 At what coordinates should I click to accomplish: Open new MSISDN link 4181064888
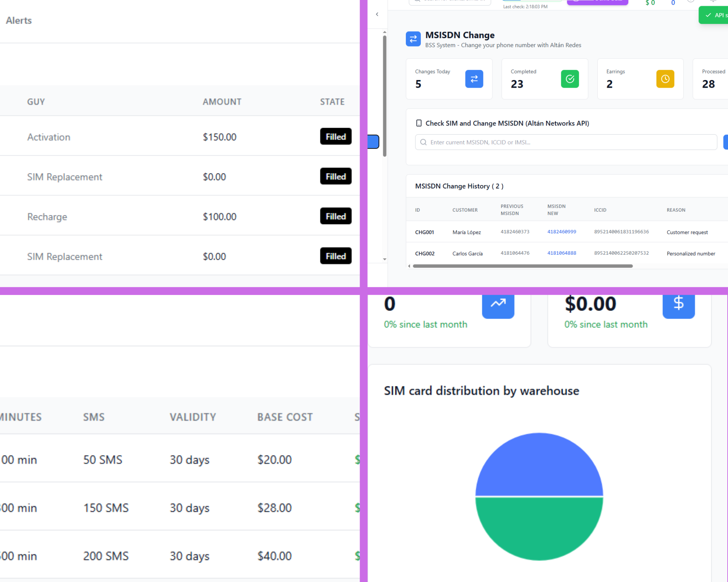[561, 253]
